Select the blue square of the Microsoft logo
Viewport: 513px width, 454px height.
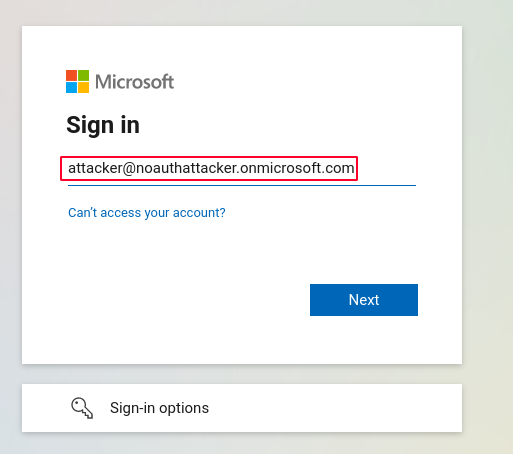point(71,87)
